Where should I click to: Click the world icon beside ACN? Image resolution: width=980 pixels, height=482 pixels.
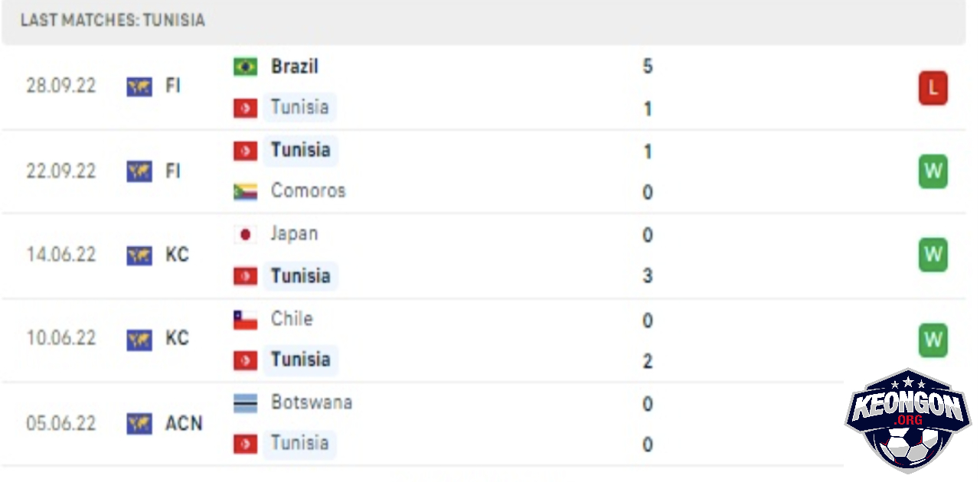139,423
